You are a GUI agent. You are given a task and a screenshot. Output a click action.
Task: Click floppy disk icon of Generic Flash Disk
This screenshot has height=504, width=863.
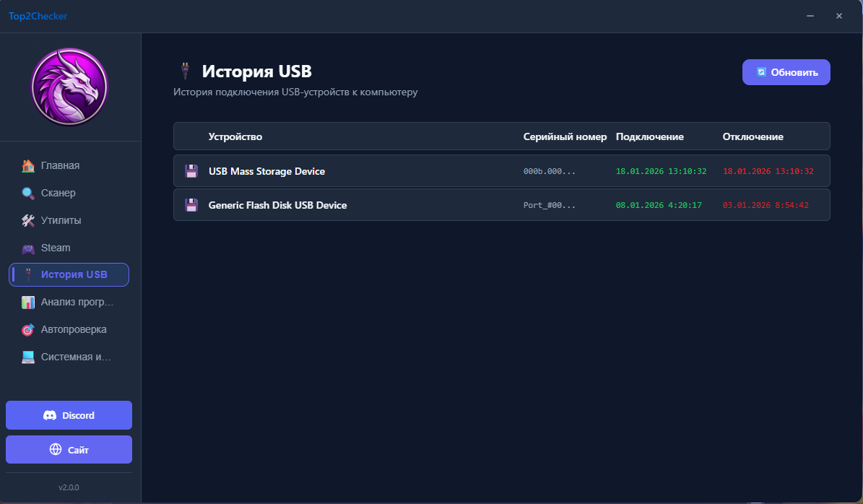click(191, 206)
